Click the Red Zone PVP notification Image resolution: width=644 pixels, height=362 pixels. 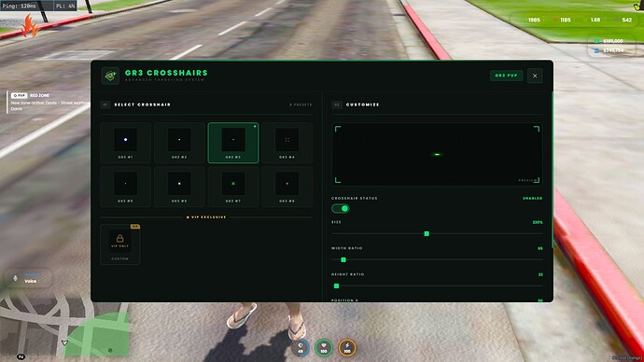click(49, 102)
